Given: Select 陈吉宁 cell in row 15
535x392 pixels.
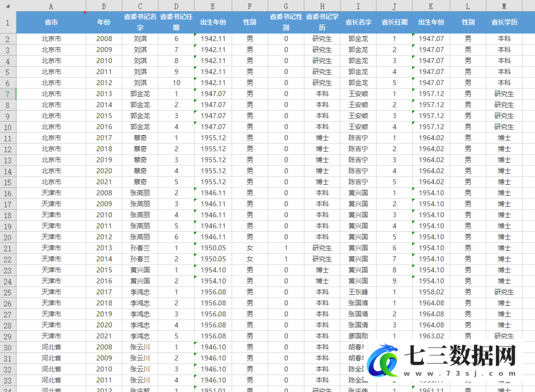Looking at the screenshot, I should pos(358,182).
